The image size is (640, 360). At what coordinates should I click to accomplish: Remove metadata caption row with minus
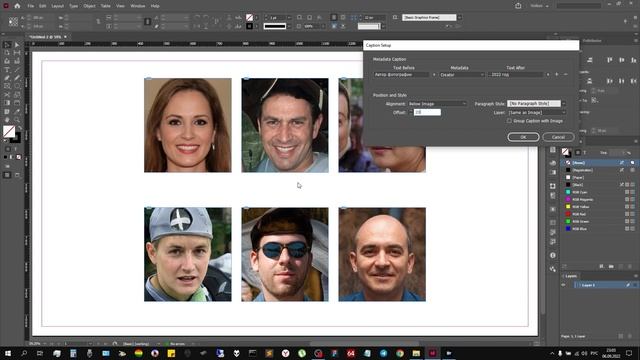click(565, 75)
